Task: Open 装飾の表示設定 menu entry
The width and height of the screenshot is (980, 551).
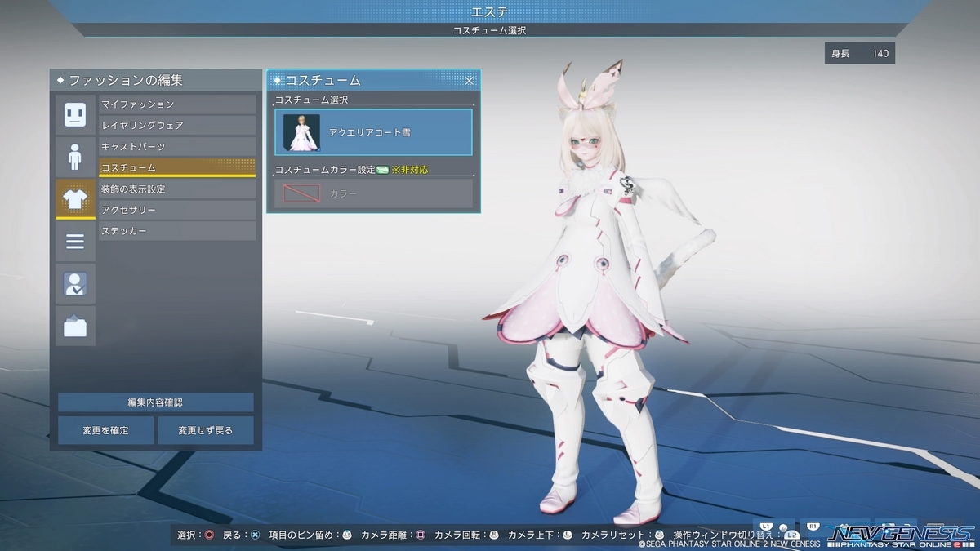Action: coord(177,189)
